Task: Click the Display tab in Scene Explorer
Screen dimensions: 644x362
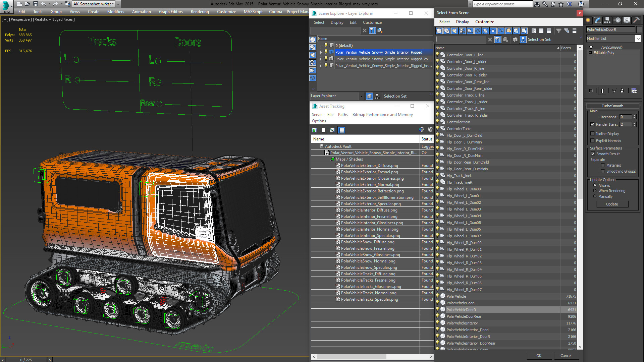Action: pos(336,22)
